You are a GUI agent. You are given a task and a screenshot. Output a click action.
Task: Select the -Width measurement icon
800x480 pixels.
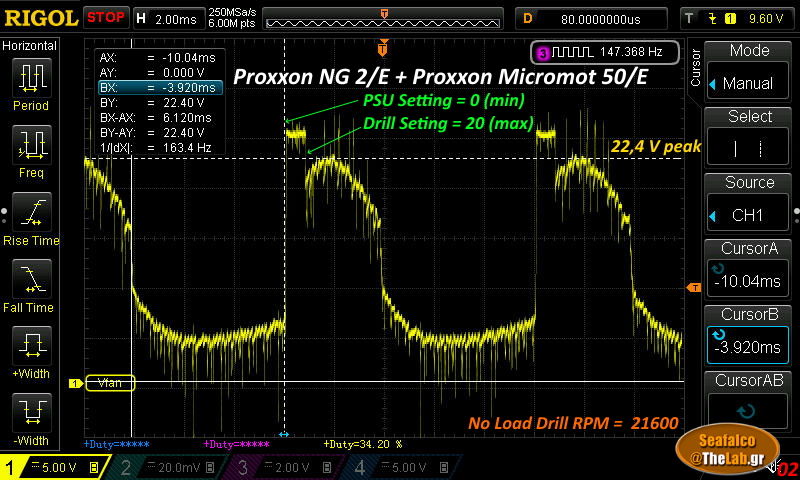[x=32, y=413]
